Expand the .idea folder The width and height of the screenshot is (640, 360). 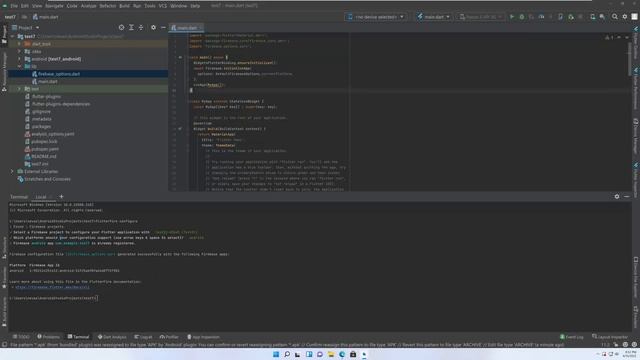(x=19, y=51)
